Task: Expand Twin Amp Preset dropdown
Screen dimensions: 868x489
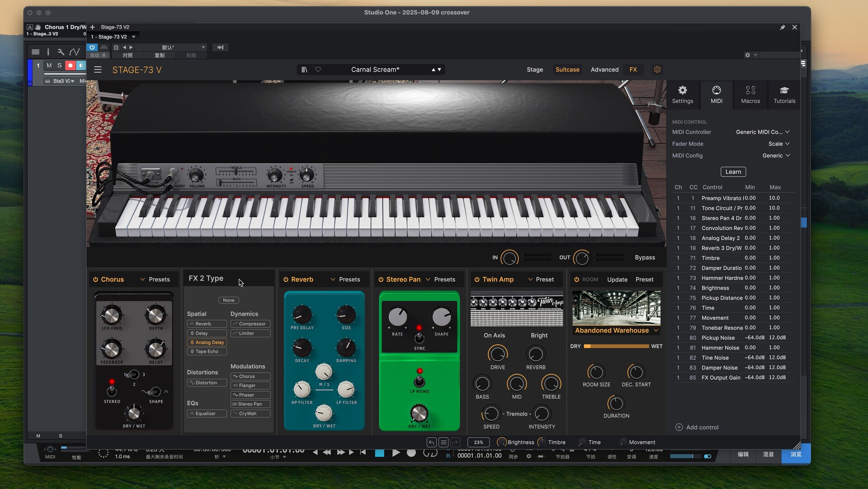Action: click(x=541, y=280)
